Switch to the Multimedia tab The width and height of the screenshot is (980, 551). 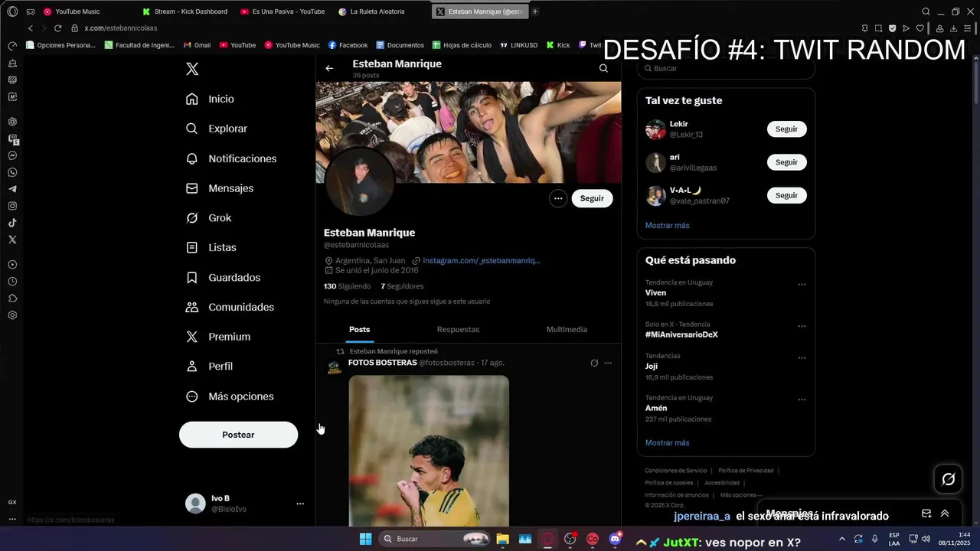567,330
